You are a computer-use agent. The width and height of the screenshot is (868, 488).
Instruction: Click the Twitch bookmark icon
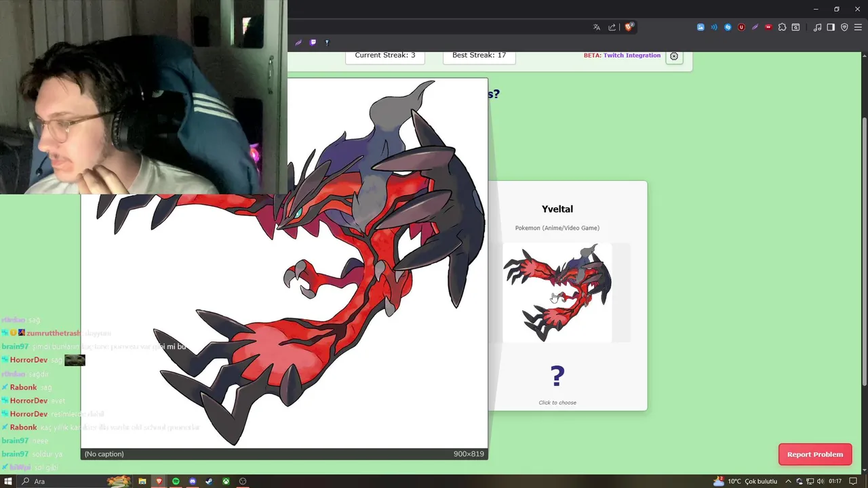click(313, 42)
